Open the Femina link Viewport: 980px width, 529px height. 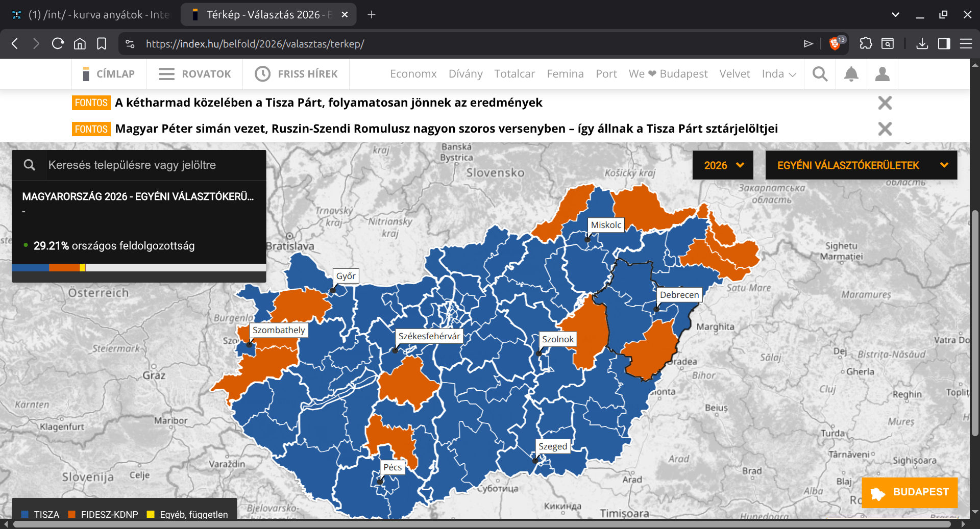(x=565, y=74)
